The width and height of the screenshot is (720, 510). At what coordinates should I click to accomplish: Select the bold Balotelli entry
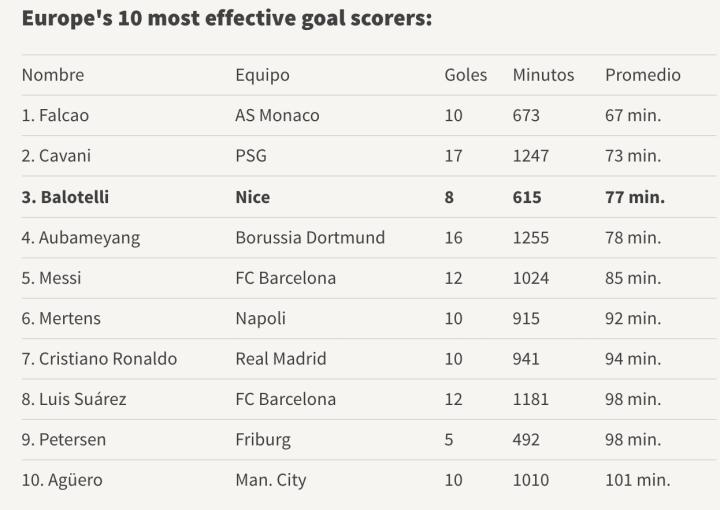point(65,197)
